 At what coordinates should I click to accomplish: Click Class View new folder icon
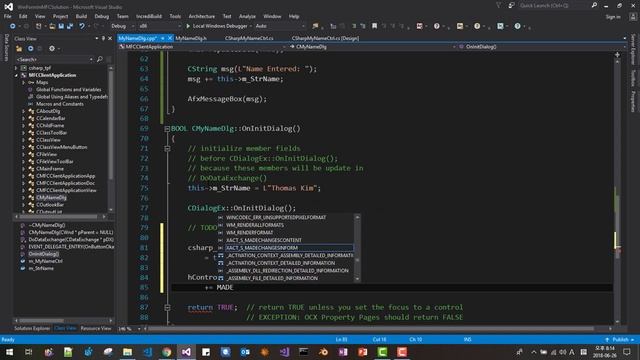point(19,49)
